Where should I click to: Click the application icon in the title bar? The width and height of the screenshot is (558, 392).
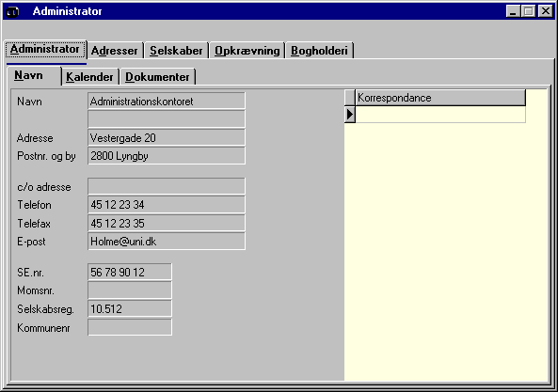click(x=13, y=11)
